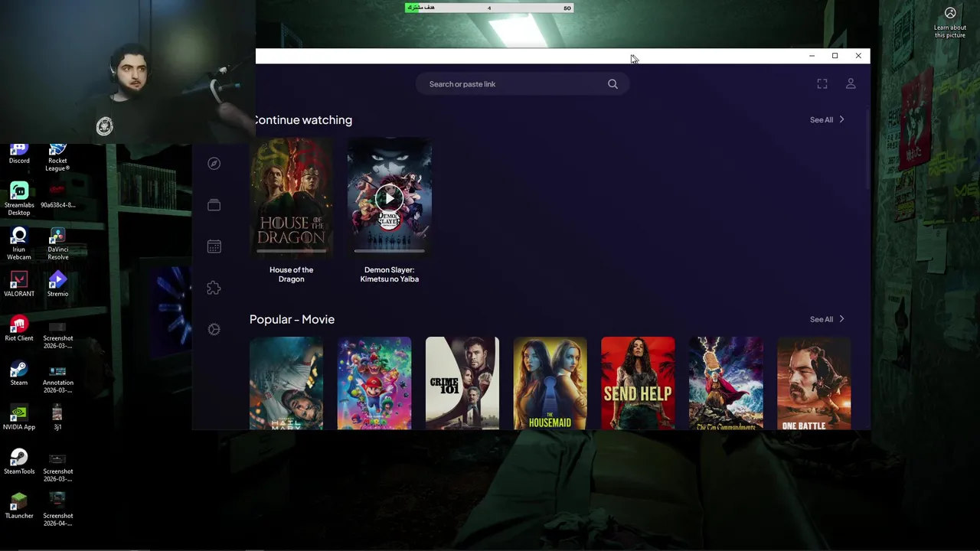The height and width of the screenshot is (551, 980).
Task: Open the One Battle movie poster
Action: point(814,383)
